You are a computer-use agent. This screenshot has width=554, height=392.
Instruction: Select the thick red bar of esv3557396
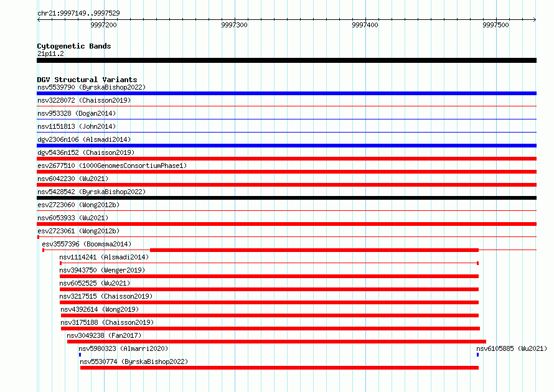pyautogui.click(x=314, y=250)
